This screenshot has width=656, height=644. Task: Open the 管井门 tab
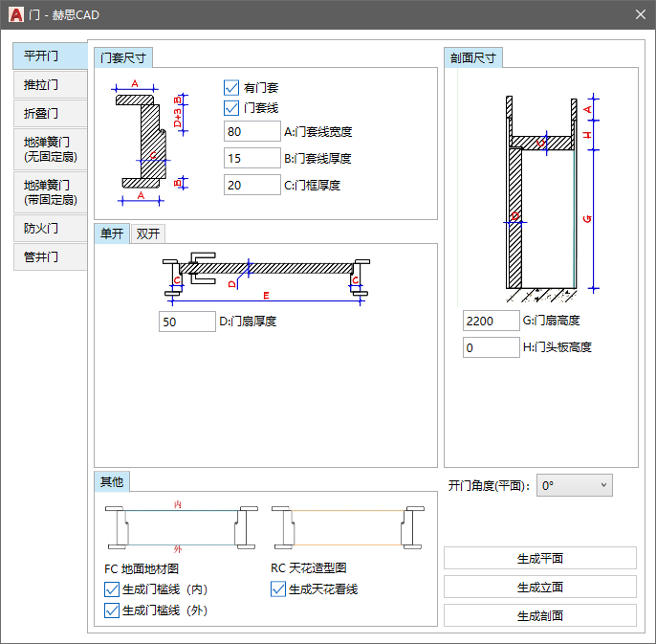point(50,257)
